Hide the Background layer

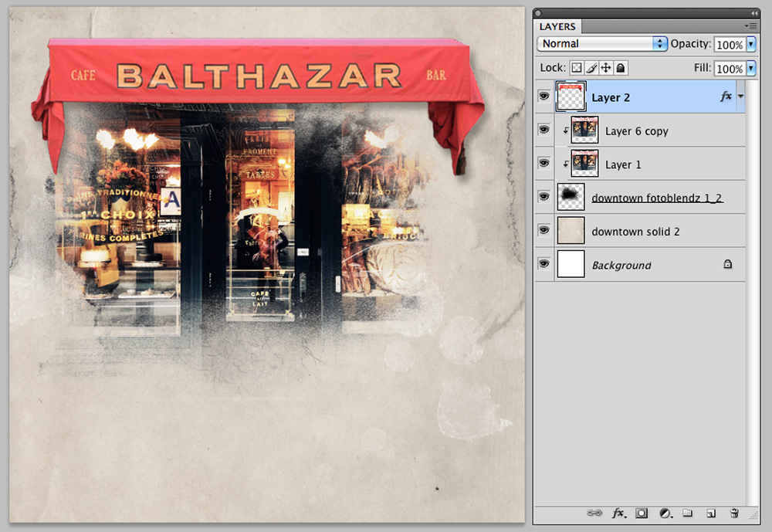(544, 263)
